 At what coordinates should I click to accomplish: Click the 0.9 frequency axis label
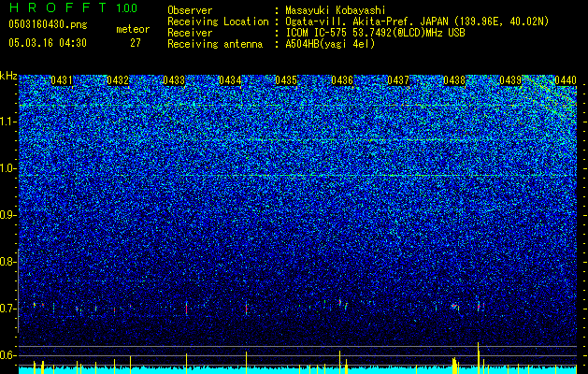7,215
